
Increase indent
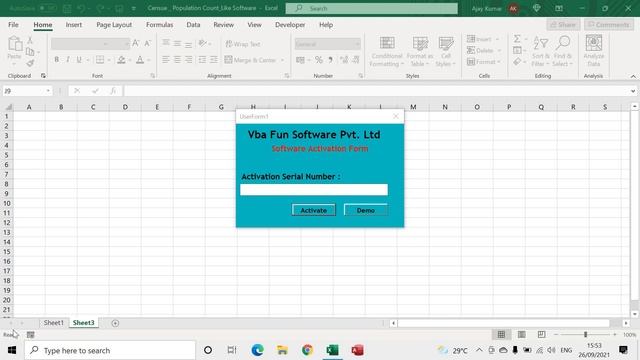pos(214,60)
